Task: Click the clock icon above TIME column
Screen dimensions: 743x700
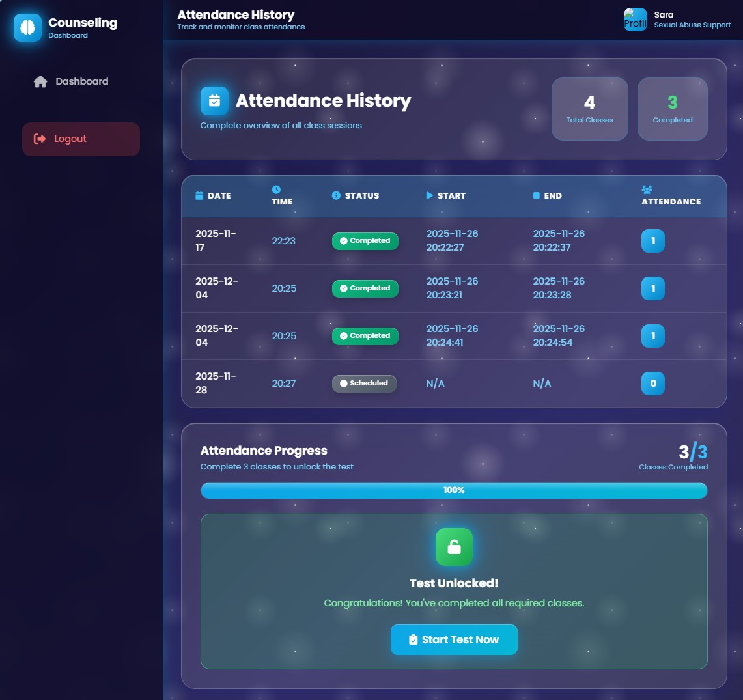Action: (276, 189)
